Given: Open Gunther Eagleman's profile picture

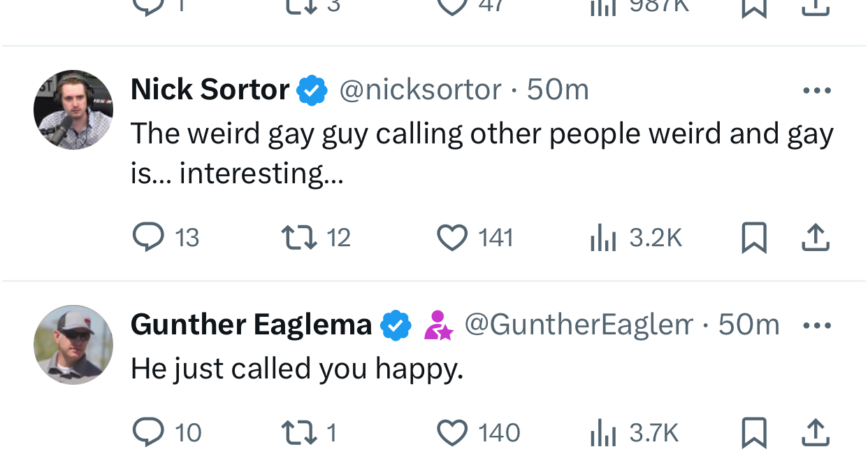Looking at the screenshot, I should click(73, 345).
